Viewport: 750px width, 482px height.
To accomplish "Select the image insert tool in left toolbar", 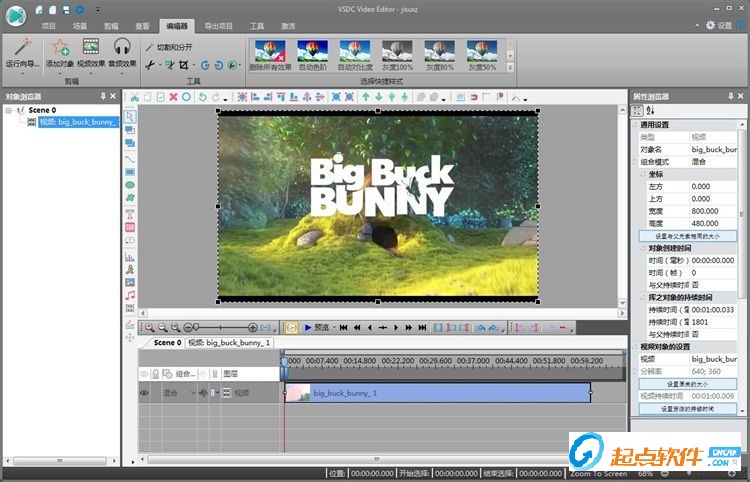I will click(130, 283).
